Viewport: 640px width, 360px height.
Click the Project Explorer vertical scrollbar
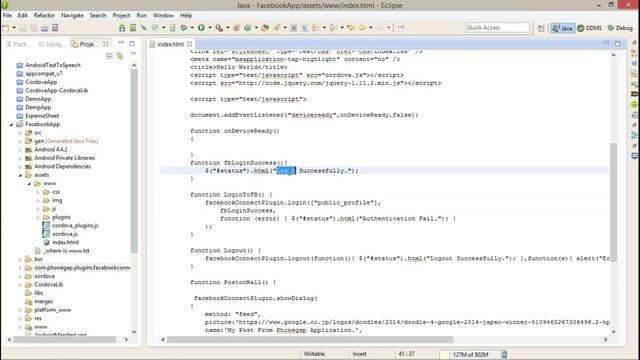click(x=134, y=161)
